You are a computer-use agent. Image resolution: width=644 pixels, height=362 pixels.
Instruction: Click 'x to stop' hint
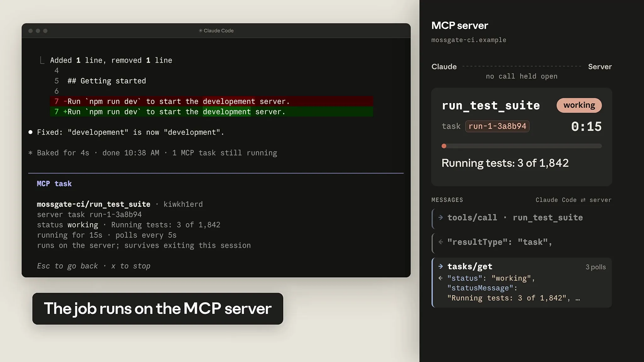pos(131,266)
